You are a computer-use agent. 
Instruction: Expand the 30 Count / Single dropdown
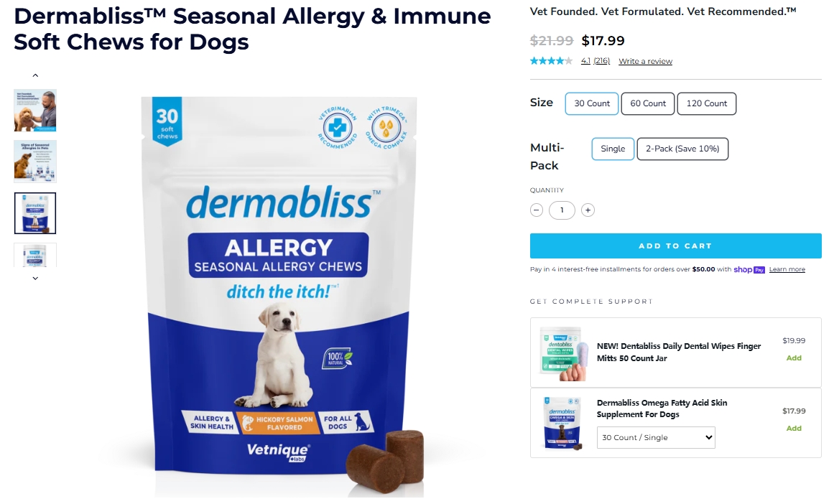[x=656, y=437]
